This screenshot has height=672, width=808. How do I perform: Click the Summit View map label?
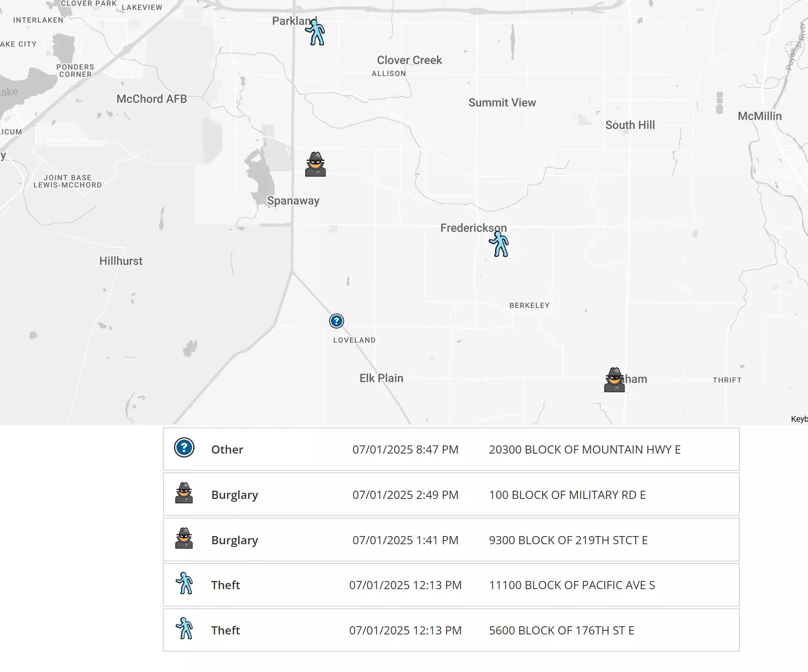coord(502,102)
